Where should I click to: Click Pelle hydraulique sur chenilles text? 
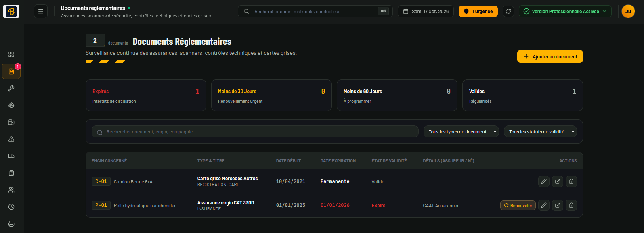[x=145, y=206]
